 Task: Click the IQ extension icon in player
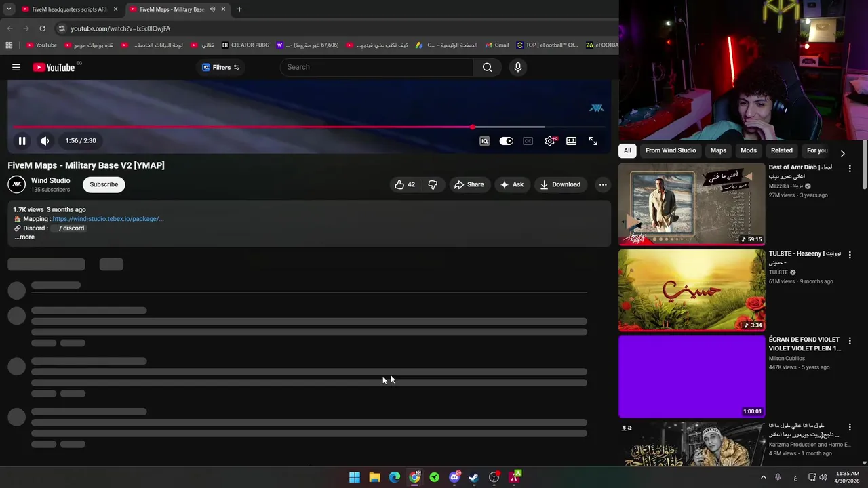[x=484, y=141]
